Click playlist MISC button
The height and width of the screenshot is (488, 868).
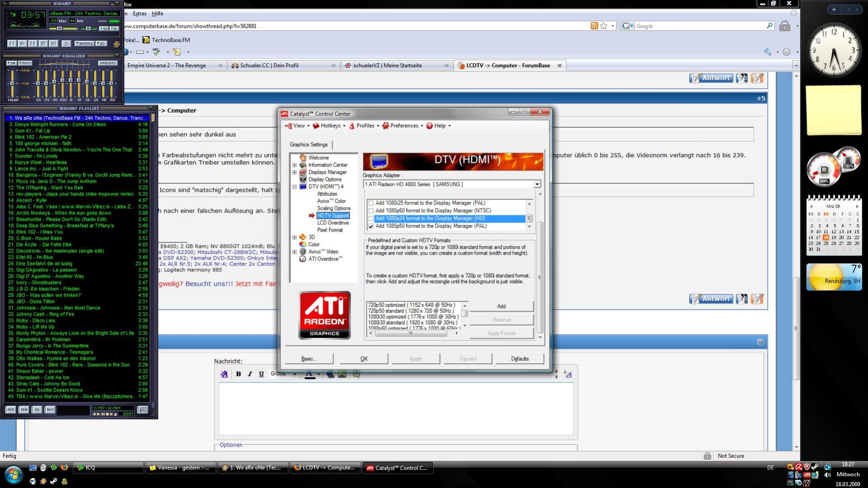coord(50,409)
